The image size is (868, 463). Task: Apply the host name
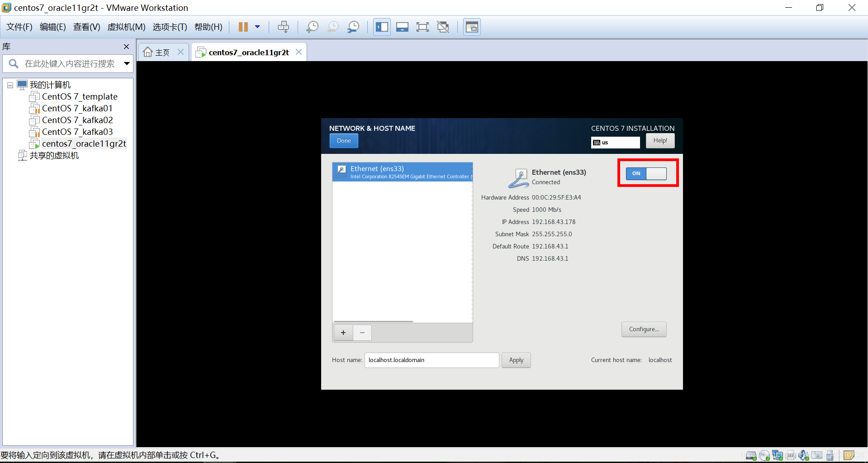tap(516, 360)
